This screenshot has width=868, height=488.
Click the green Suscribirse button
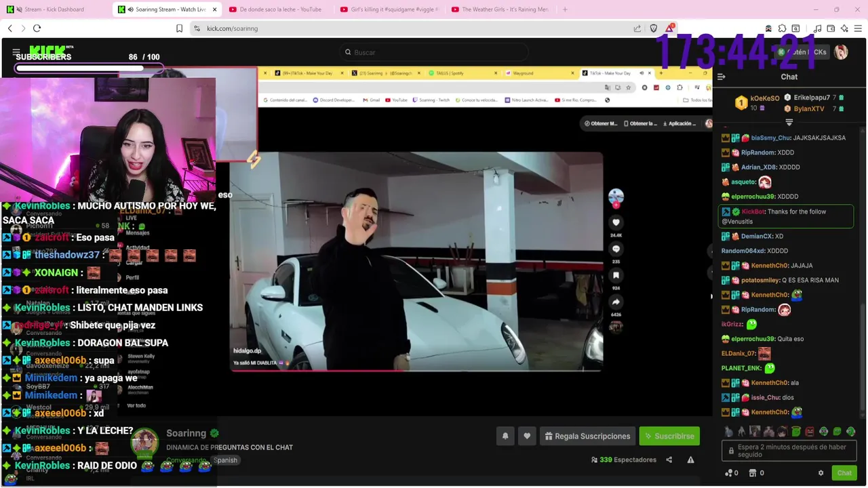(x=669, y=436)
